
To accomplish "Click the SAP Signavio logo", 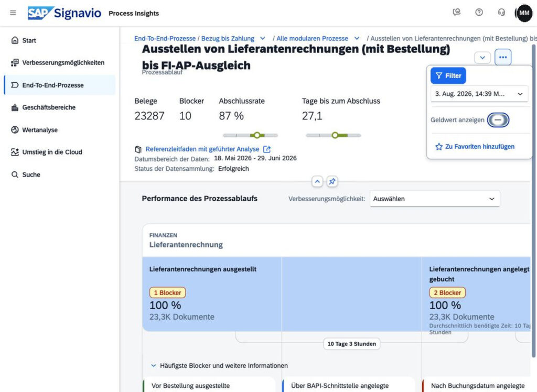I will click(x=65, y=13).
